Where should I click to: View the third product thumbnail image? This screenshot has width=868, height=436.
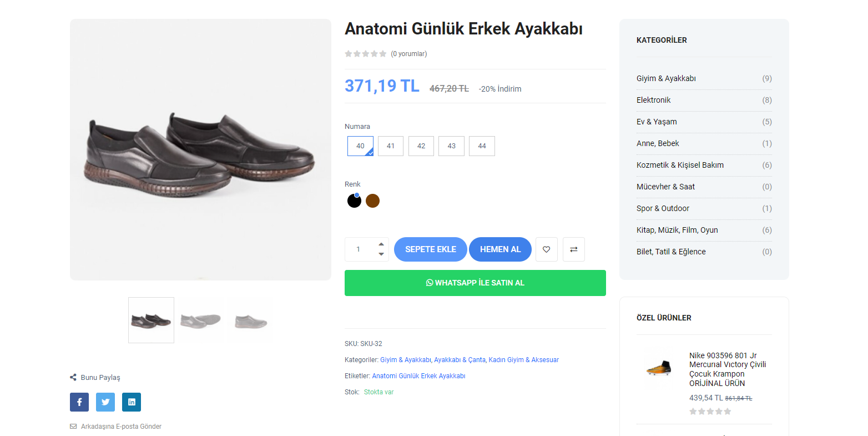251,320
